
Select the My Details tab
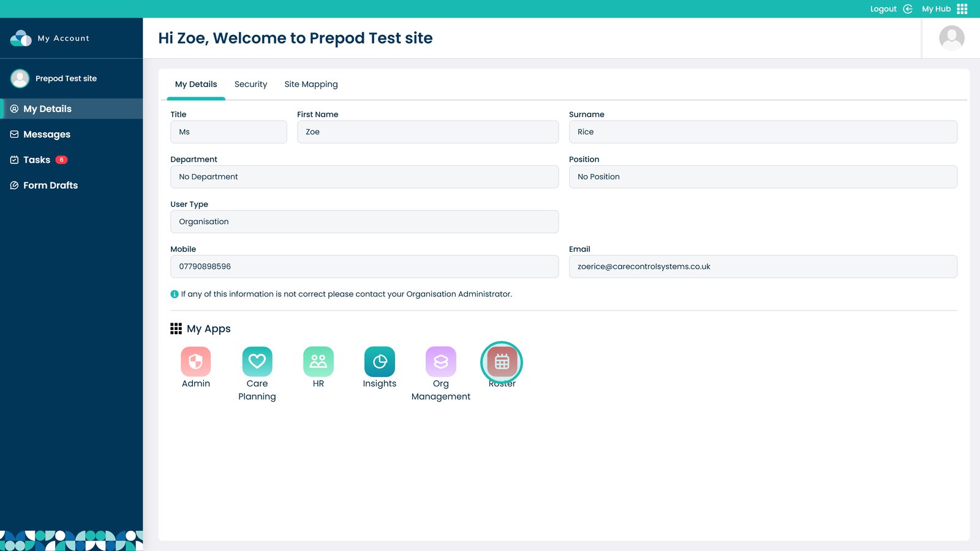pyautogui.click(x=196, y=84)
